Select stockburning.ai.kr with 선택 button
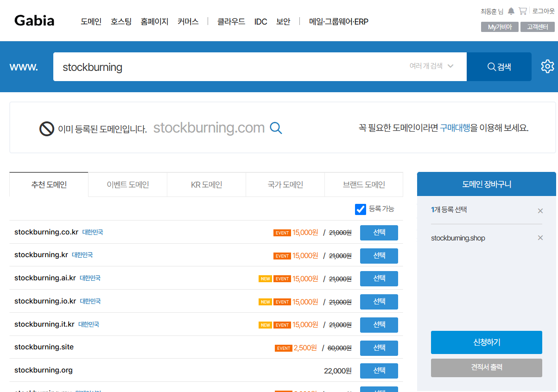The width and height of the screenshot is (558, 392). (379, 278)
